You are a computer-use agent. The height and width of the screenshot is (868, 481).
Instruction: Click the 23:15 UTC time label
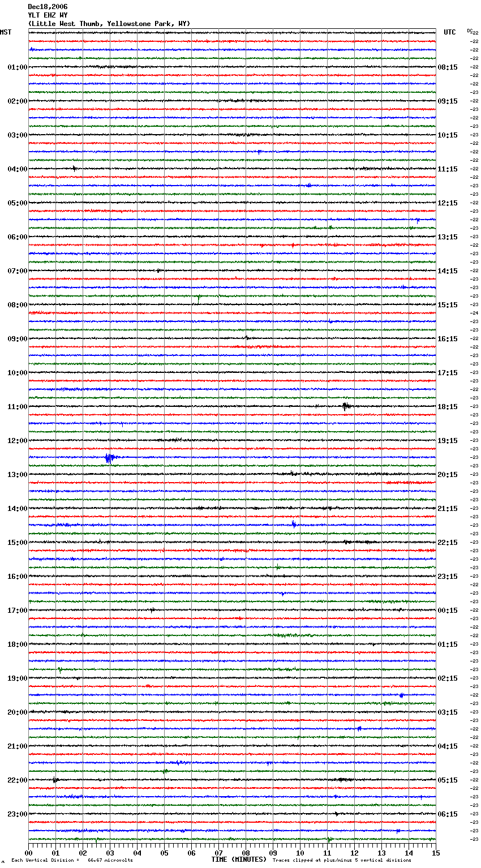[448, 577]
